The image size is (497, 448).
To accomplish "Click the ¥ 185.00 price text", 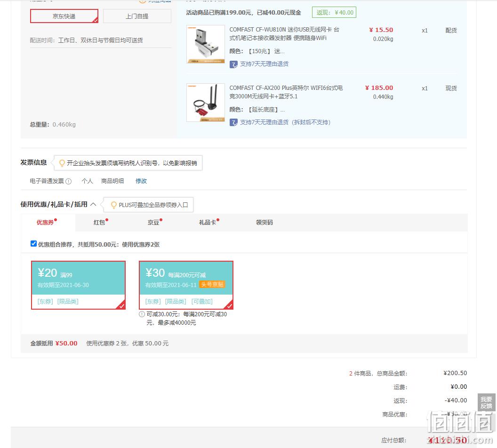I will pyautogui.click(x=379, y=88).
